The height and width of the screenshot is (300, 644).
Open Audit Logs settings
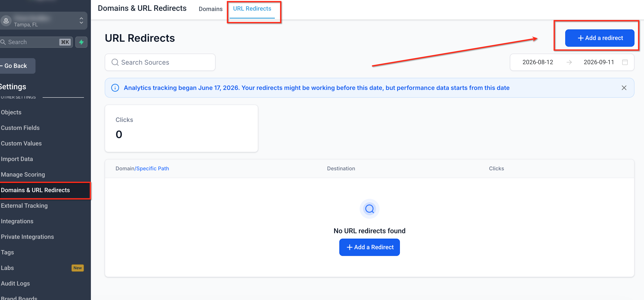point(16,283)
